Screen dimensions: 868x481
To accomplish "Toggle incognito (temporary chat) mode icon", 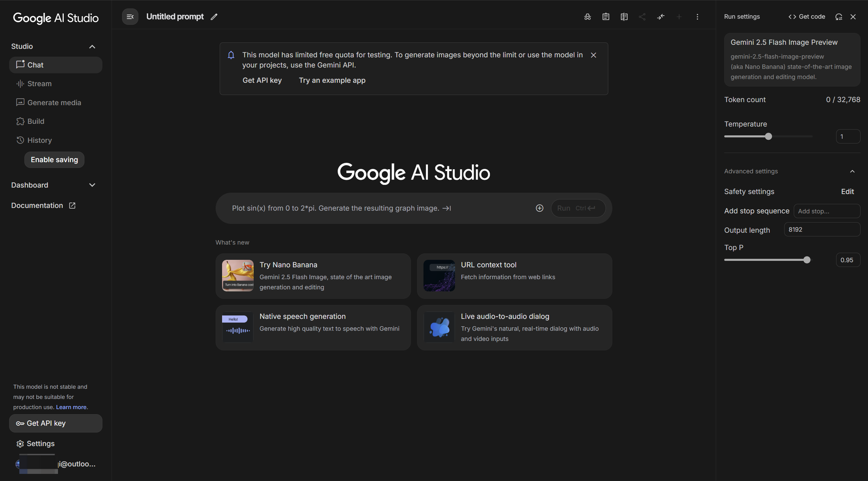I will point(588,17).
